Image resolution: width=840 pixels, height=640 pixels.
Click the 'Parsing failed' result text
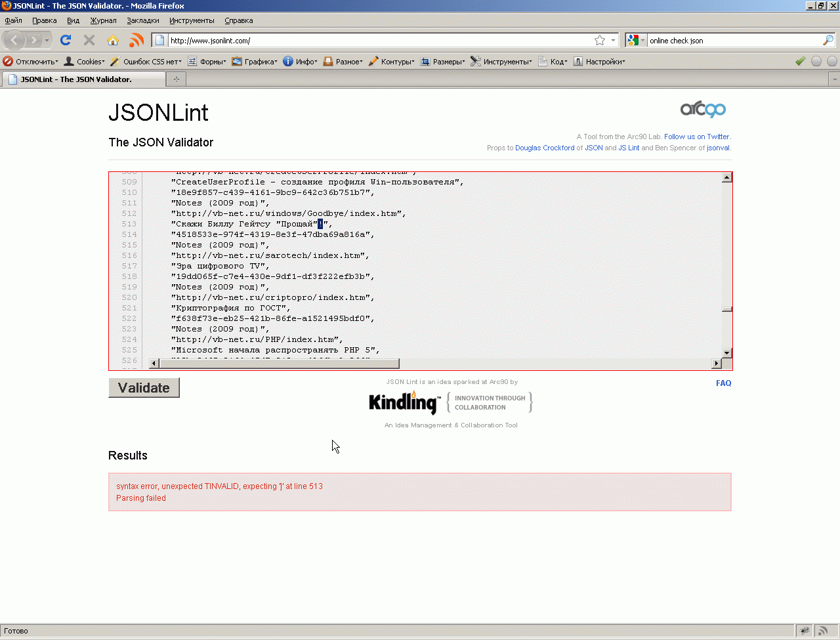[x=141, y=498]
